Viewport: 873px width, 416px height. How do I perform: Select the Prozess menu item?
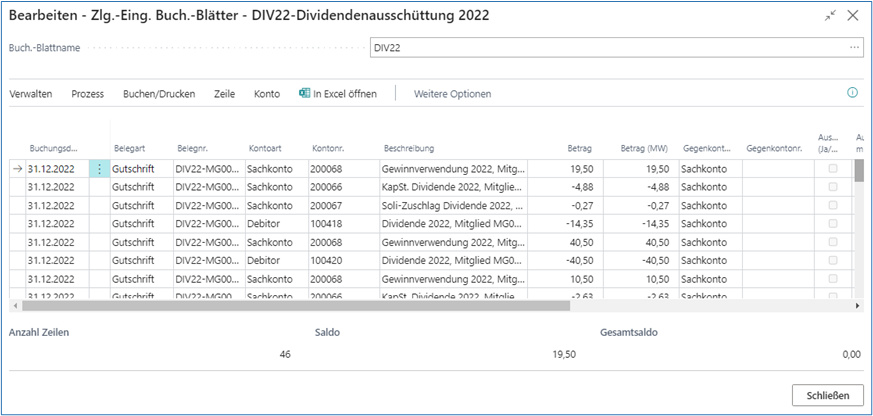(x=88, y=94)
